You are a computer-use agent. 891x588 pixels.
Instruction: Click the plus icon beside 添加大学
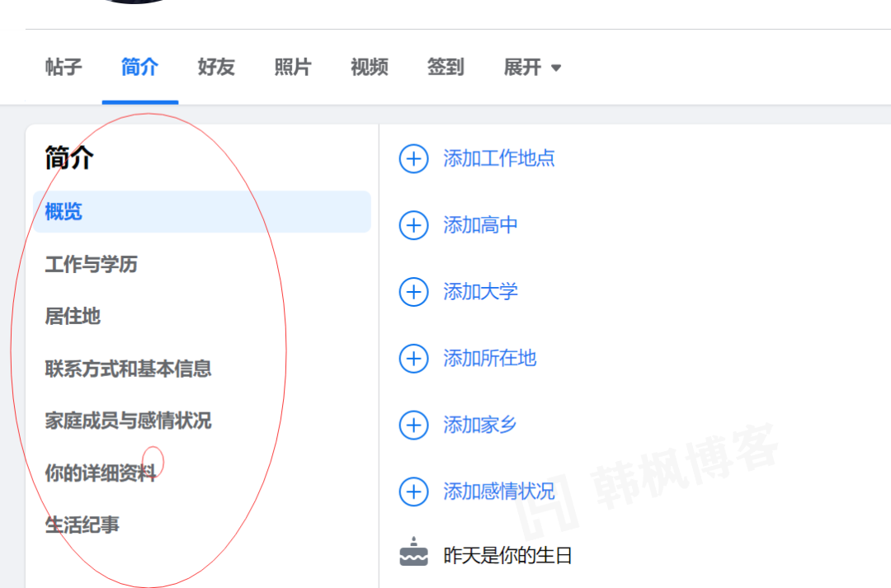pyautogui.click(x=413, y=292)
